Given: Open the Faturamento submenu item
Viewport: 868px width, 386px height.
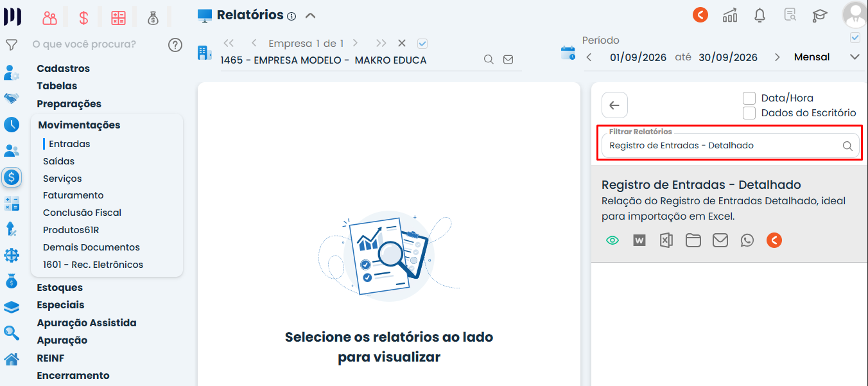Looking at the screenshot, I should pyautogui.click(x=73, y=195).
